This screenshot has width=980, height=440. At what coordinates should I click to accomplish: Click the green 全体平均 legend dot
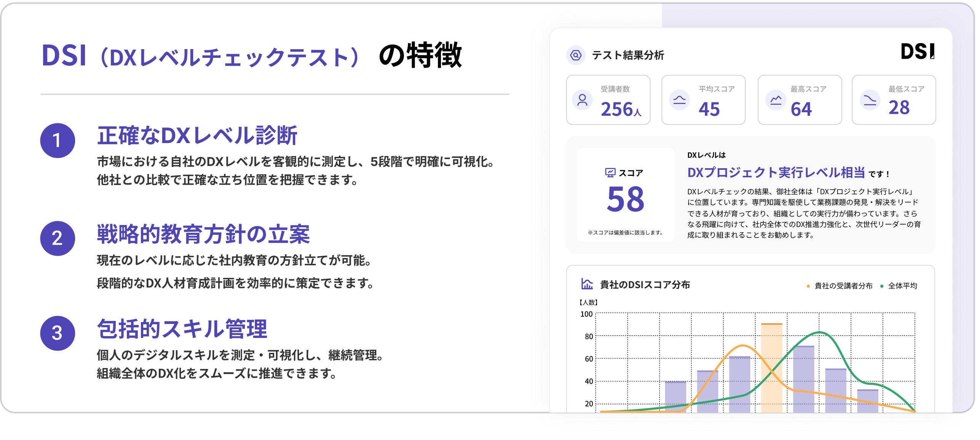point(882,286)
